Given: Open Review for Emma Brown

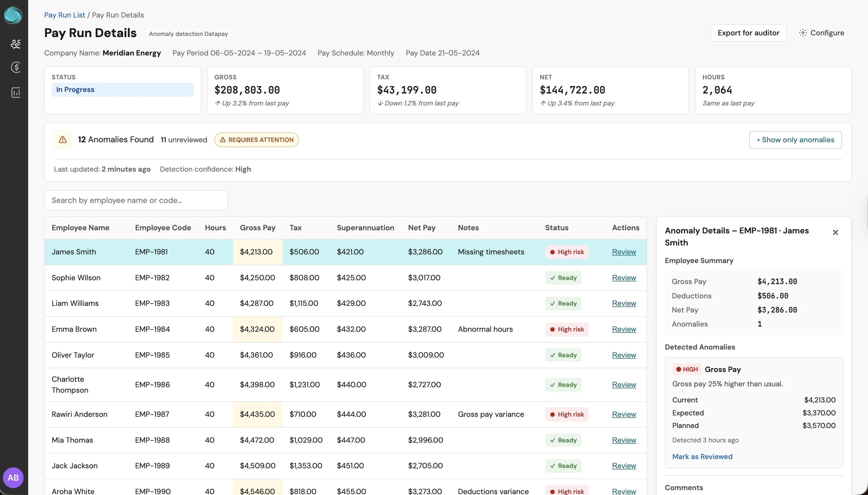Looking at the screenshot, I should (624, 329).
